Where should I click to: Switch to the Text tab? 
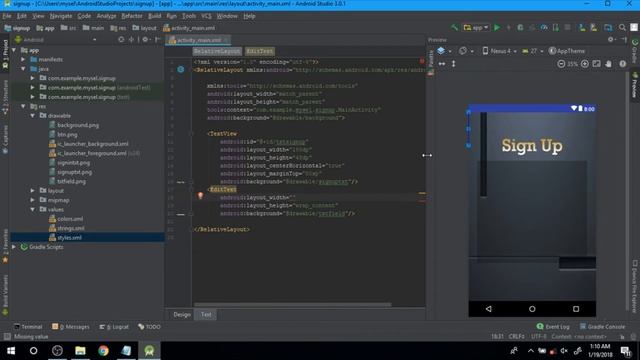coord(206,314)
